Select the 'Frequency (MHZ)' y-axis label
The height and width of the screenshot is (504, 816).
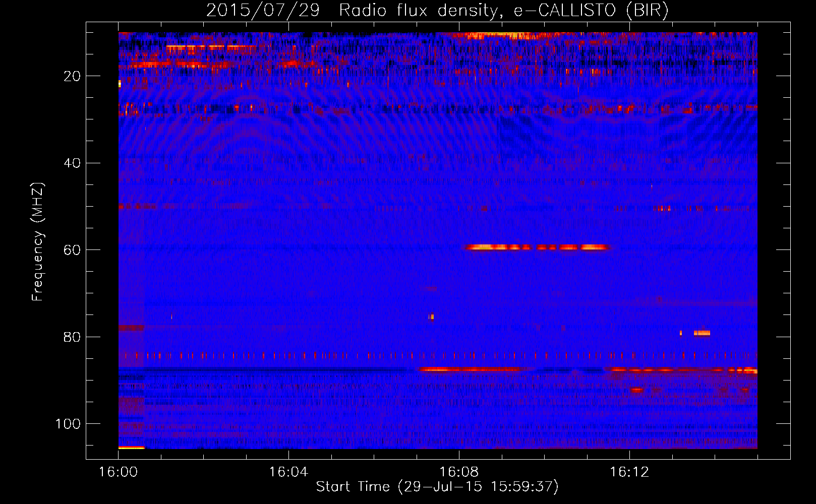tap(38, 241)
